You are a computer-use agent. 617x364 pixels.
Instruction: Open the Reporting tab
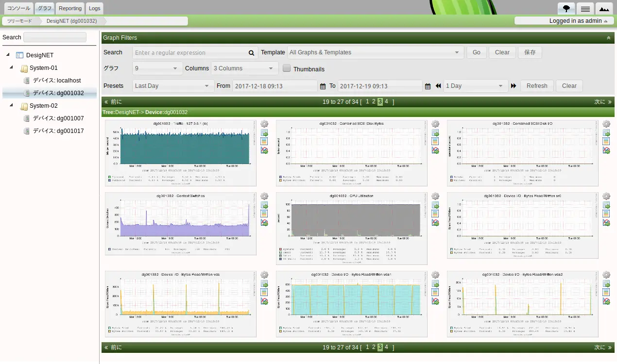click(70, 8)
